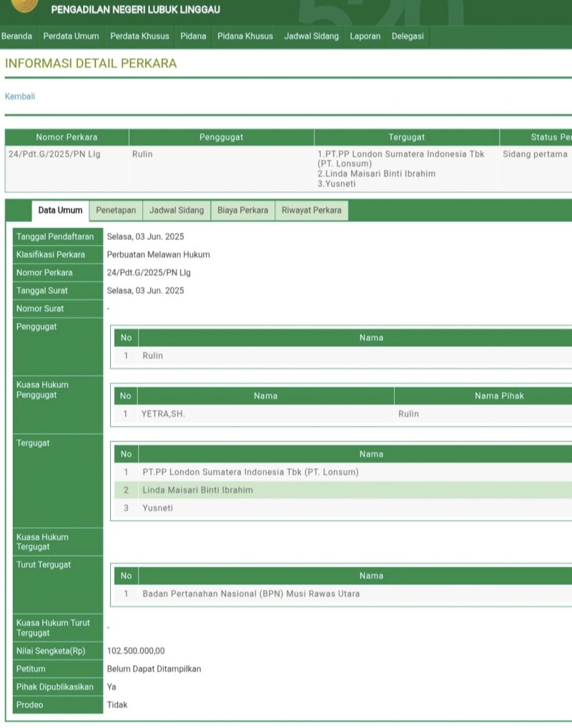Open the Pidana Khusus menu
This screenshot has width=572, height=728.
pyautogui.click(x=245, y=36)
